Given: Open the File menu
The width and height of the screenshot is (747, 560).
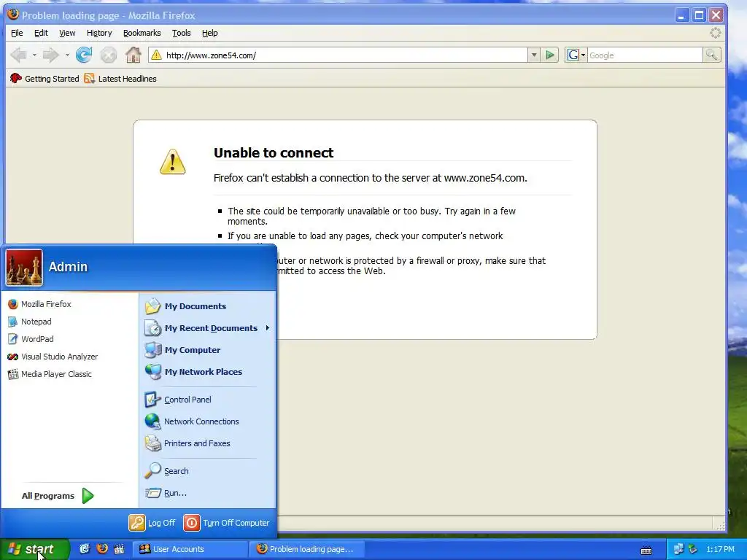Looking at the screenshot, I should point(17,33).
